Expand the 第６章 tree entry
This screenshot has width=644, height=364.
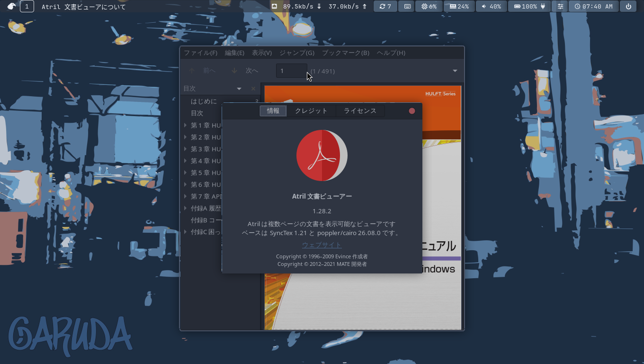[x=186, y=184]
